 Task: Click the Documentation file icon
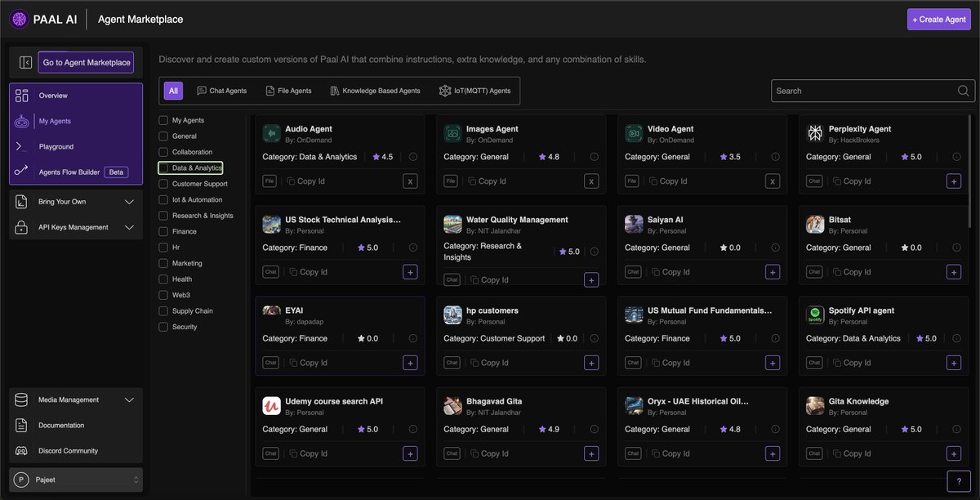point(21,425)
